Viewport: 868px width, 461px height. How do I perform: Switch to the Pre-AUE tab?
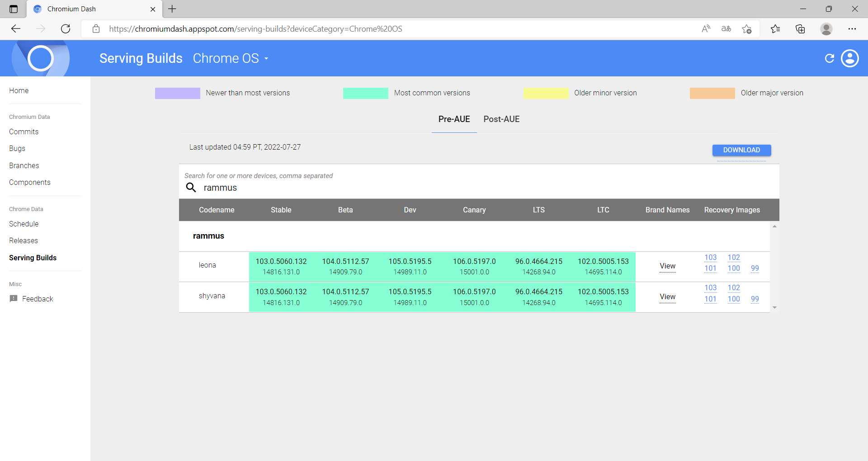tap(454, 119)
